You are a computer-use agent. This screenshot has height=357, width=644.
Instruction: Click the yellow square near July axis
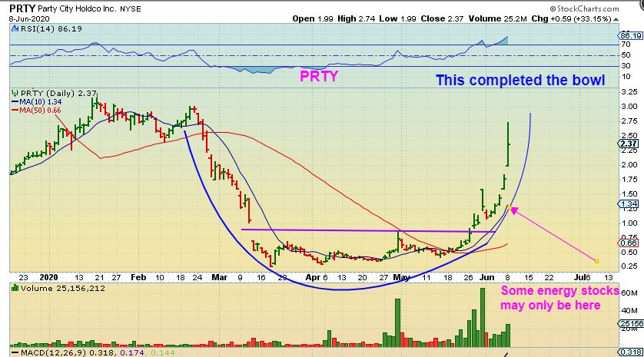pos(596,261)
